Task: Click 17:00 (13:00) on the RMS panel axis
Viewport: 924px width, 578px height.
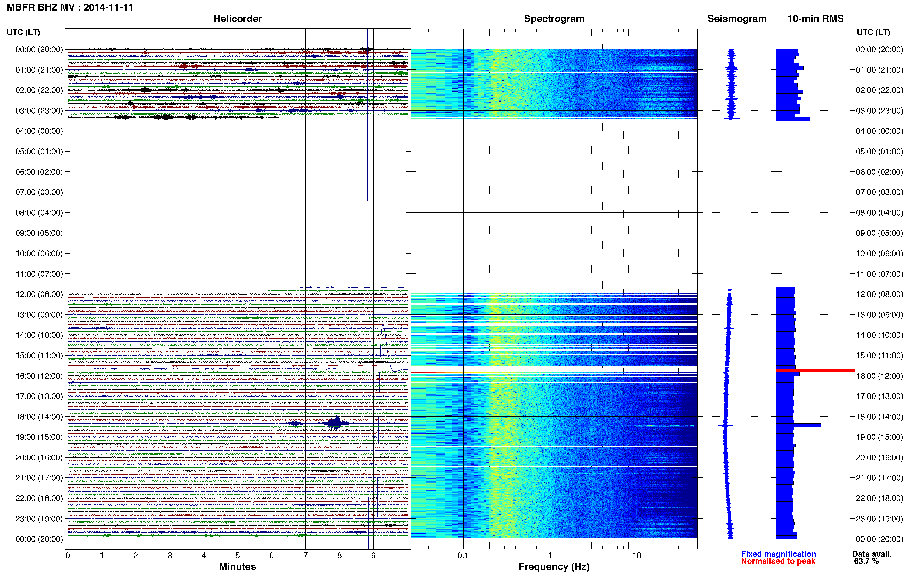Action: [879, 396]
